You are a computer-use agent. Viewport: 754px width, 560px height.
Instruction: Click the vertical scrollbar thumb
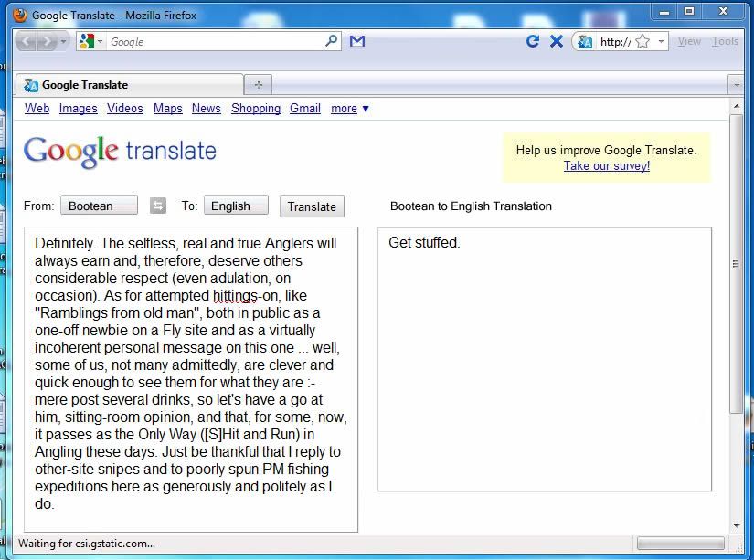tap(737, 263)
